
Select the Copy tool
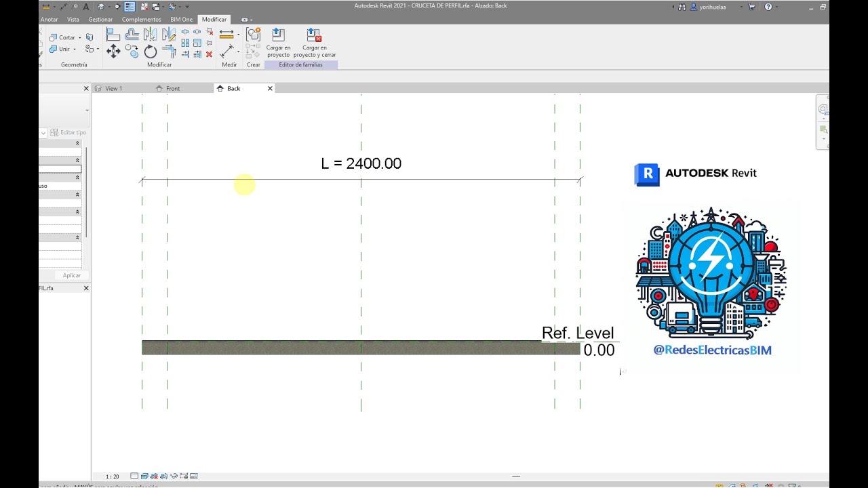click(132, 52)
